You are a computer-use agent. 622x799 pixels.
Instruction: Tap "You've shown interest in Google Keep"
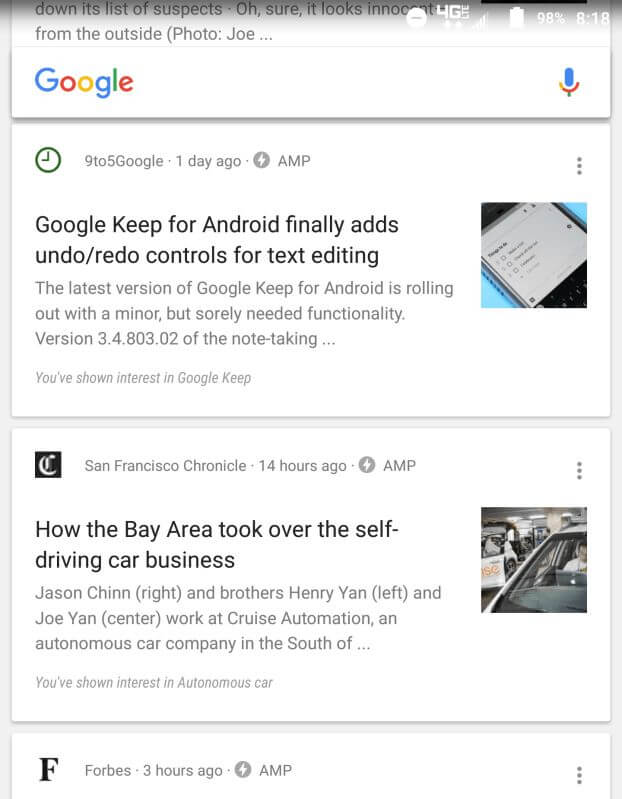coord(143,378)
